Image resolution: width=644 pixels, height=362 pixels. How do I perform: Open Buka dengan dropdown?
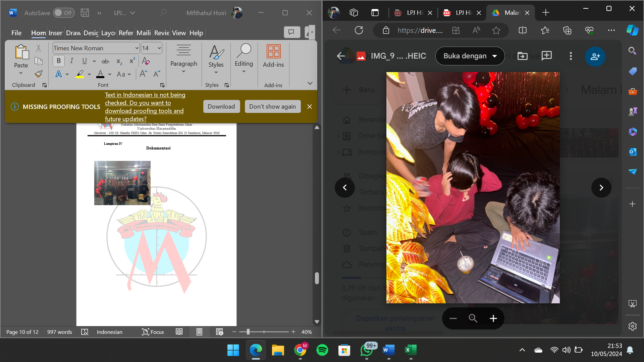[470, 56]
